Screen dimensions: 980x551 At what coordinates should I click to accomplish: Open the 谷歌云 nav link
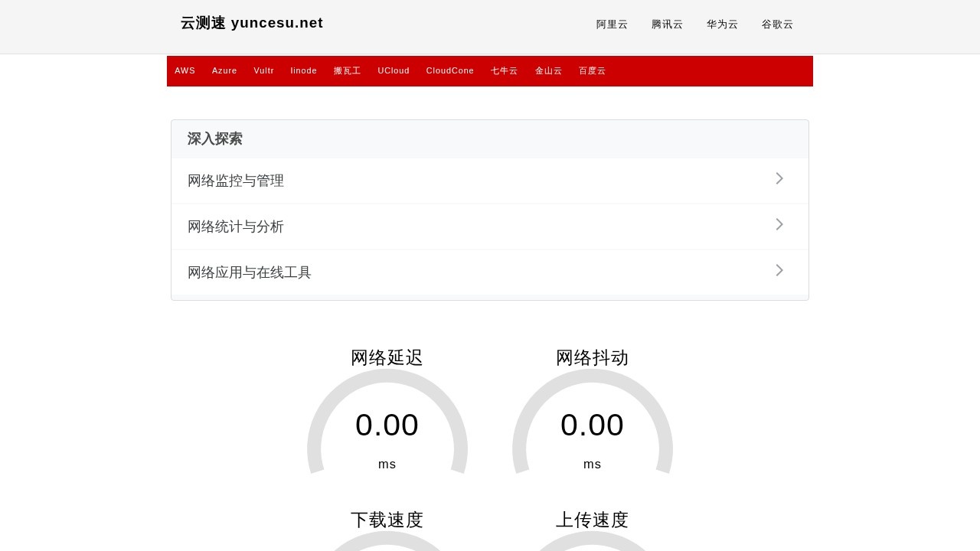click(777, 24)
